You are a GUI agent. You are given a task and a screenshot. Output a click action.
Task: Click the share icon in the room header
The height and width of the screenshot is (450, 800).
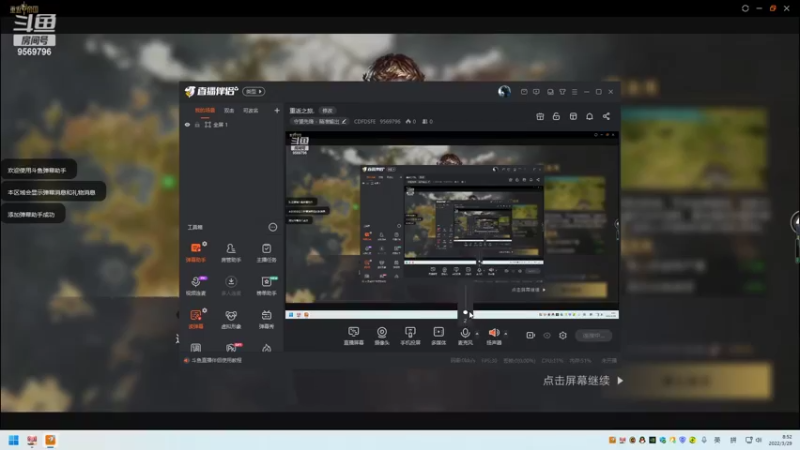pos(606,116)
